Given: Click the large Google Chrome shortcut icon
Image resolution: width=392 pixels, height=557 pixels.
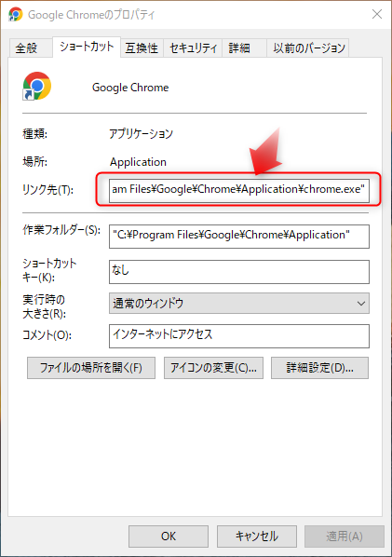Looking at the screenshot, I should tap(37, 86).
